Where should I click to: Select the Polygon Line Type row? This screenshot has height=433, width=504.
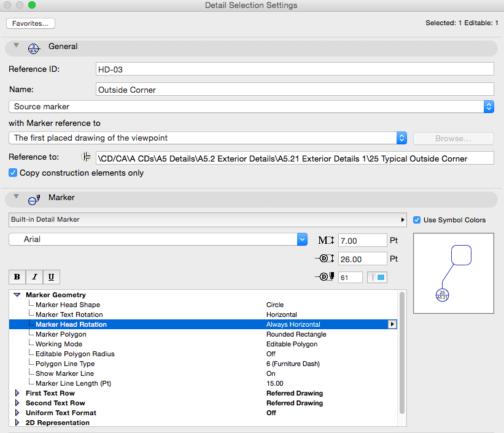pos(203,364)
